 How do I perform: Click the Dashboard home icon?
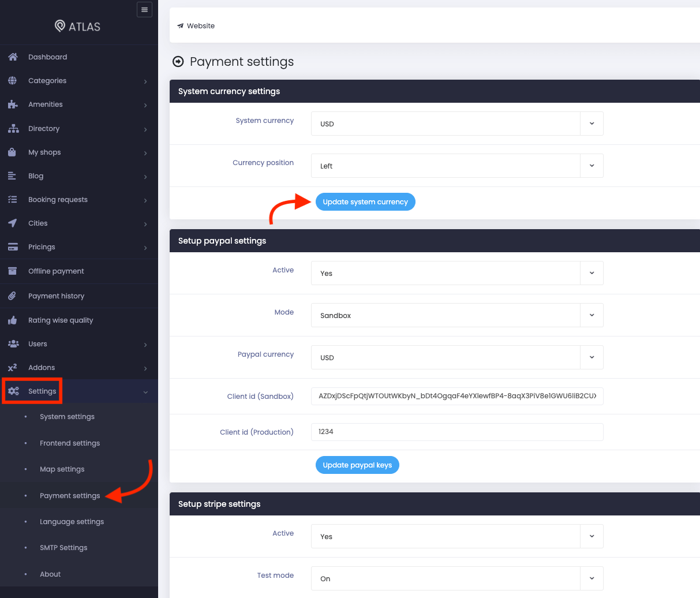[x=13, y=57]
